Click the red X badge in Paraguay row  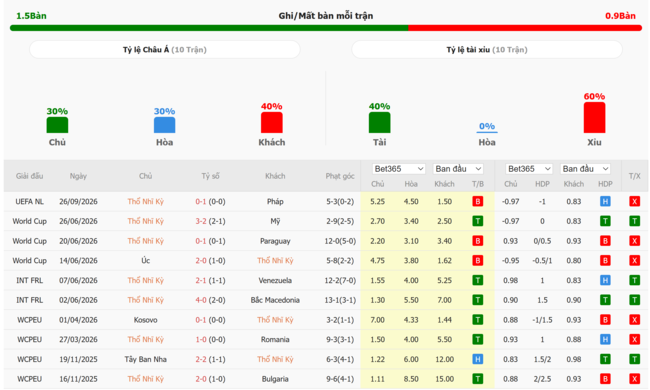[x=634, y=241]
